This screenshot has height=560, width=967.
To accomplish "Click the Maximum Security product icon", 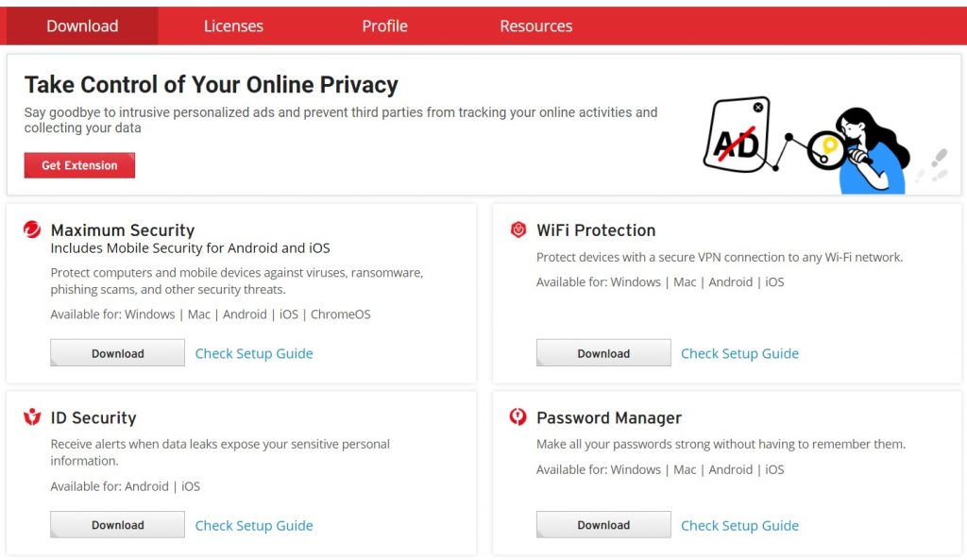I will (x=32, y=229).
